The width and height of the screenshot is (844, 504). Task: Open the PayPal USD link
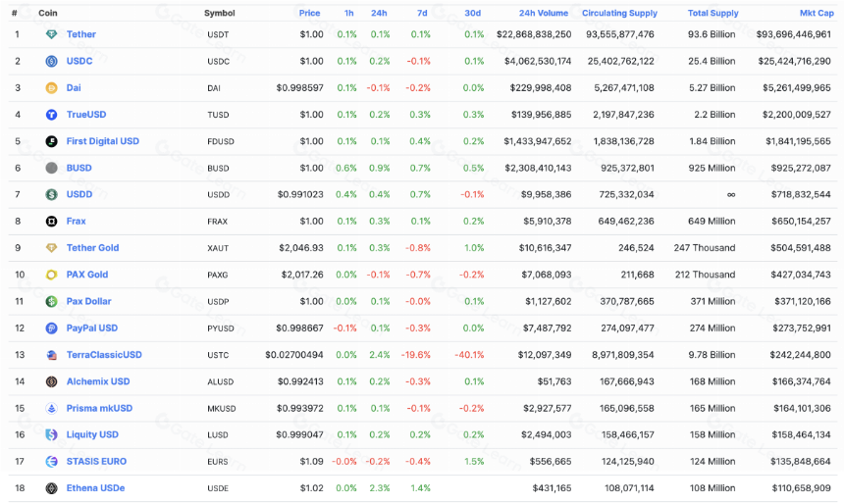pos(92,328)
